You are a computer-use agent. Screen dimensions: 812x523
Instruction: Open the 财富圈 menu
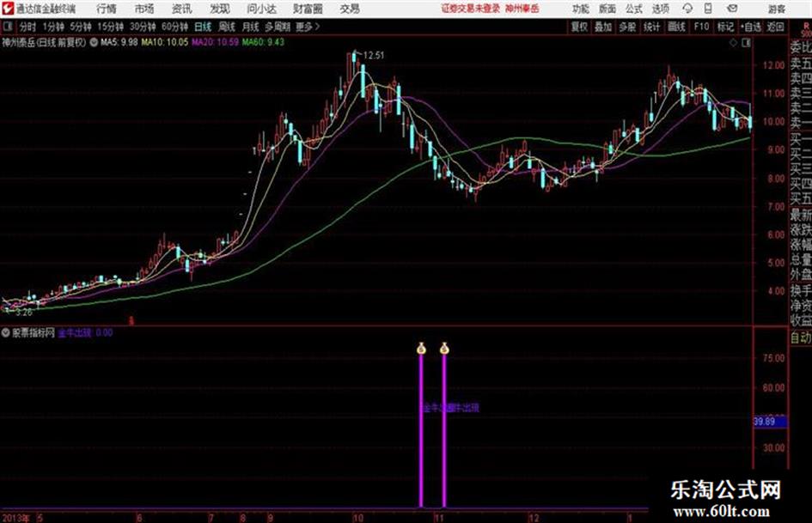tap(308, 9)
